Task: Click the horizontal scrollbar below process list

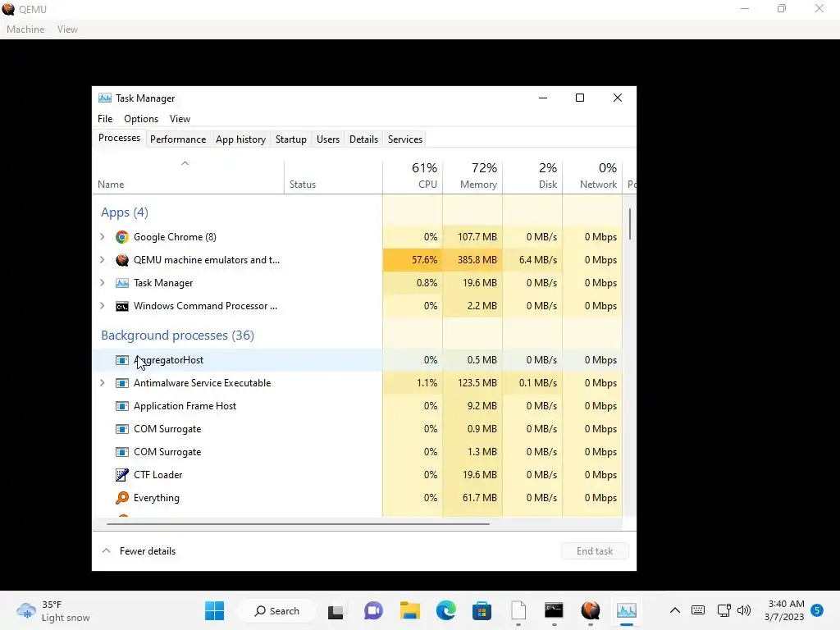Action: point(298,524)
